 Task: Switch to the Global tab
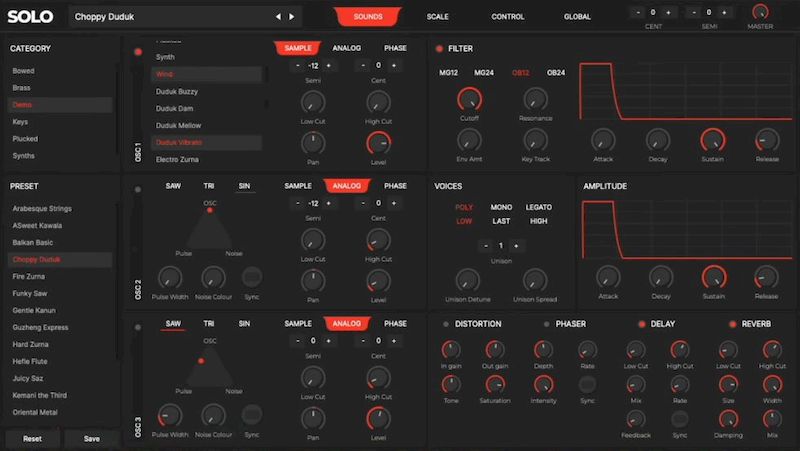[x=577, y=17]
